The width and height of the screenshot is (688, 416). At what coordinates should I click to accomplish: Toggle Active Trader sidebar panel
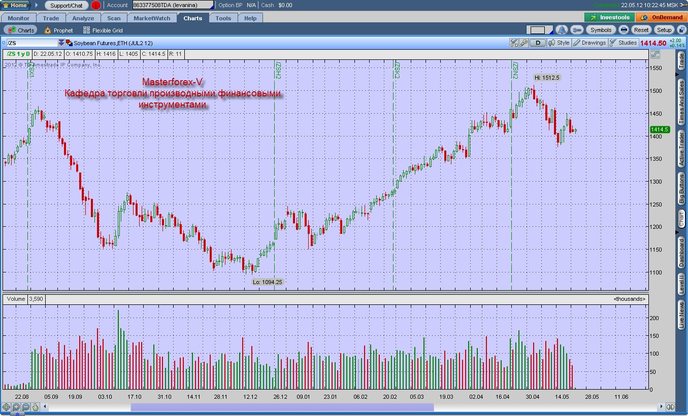(681, 149)
